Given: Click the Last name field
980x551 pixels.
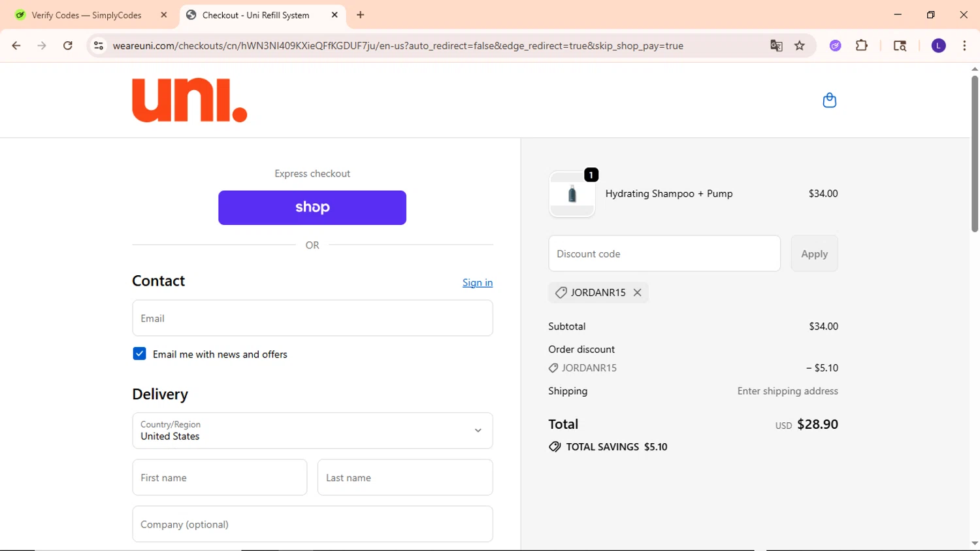Looking at the screenshot, I should point(405,477).
